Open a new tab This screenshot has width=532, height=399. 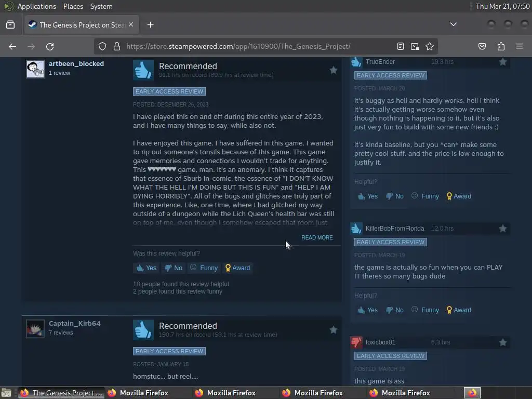click(150, 25)
